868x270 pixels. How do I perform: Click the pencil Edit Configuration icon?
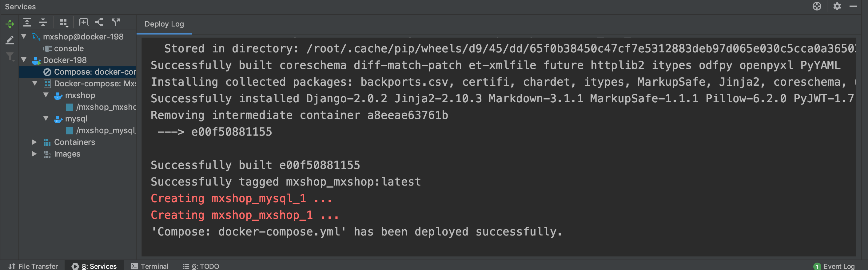pos(10,40)
